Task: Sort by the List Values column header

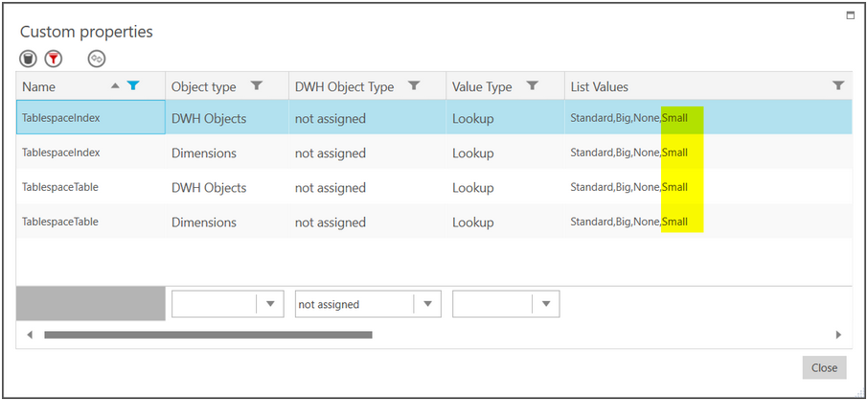Action: coord(599,86)
